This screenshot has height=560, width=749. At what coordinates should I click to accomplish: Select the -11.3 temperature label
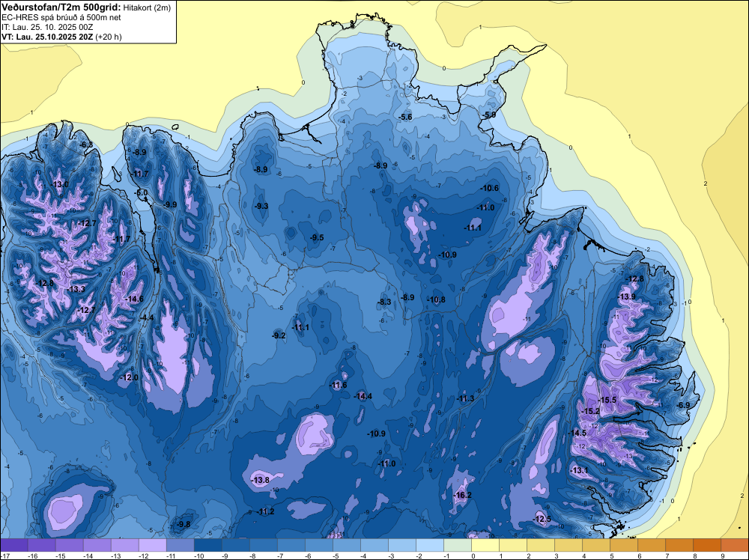[465, 398]
